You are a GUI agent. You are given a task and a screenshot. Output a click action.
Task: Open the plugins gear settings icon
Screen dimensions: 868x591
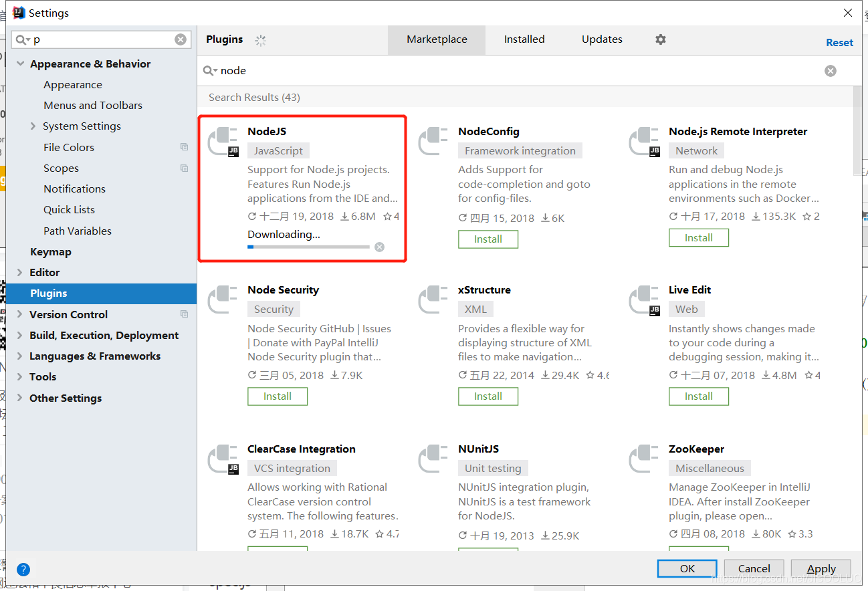pos(661,39)
